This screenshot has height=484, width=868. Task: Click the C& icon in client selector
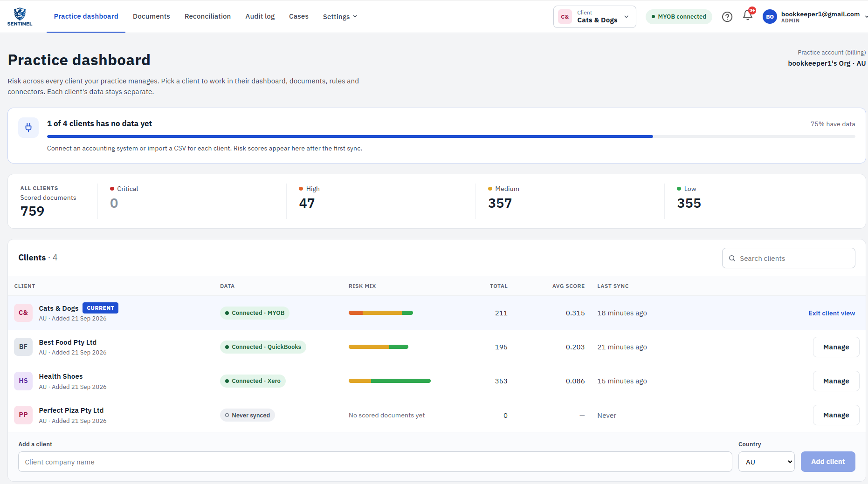click(x=565, y=17)
